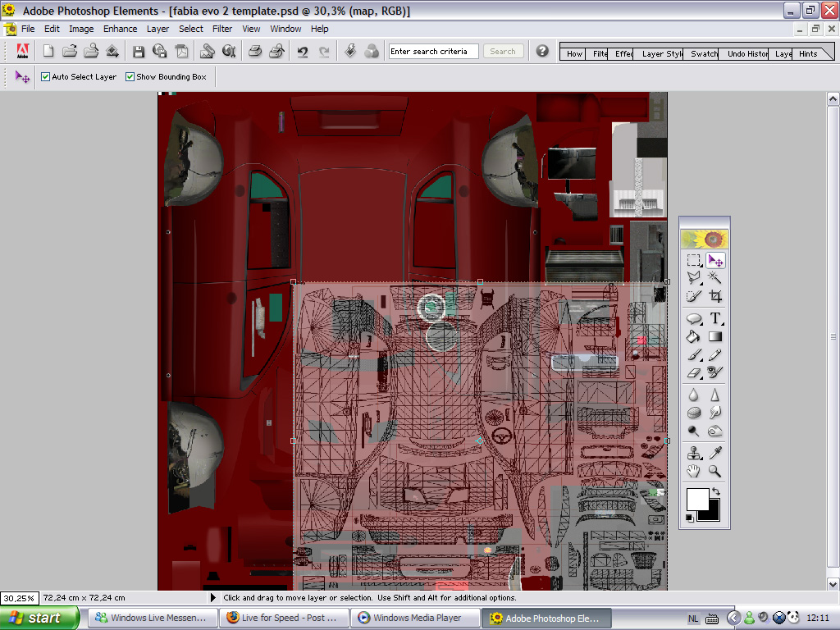
Task: Select the Smudge tool
Action: [x=715, y=413]
